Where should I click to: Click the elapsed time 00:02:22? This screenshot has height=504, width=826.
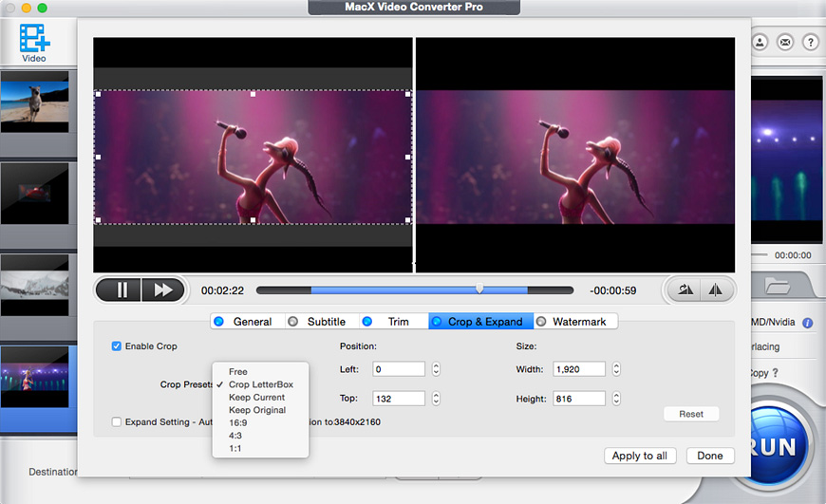222,290
